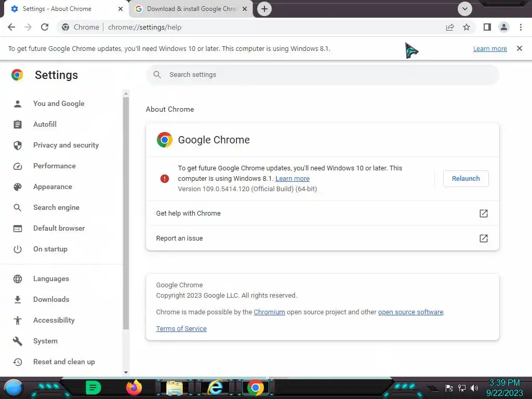Screen dimensions: 532x399
Task: Open the volume tray icon
Action: (x=474, y=388)
